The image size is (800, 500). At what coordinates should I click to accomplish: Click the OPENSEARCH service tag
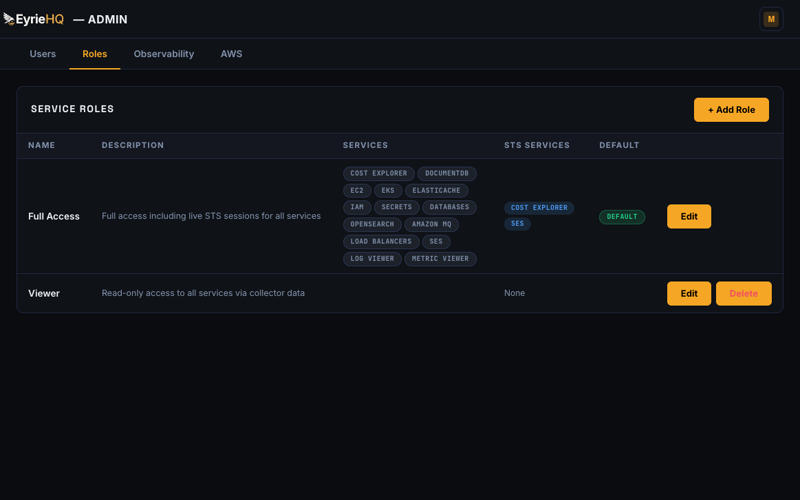click(x=372, y=224)
